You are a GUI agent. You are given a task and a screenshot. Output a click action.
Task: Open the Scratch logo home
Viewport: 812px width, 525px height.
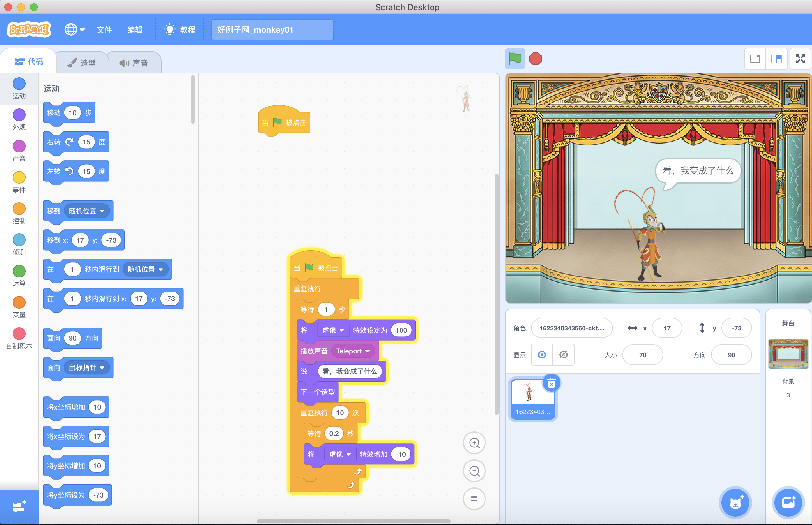coord(29,30)
